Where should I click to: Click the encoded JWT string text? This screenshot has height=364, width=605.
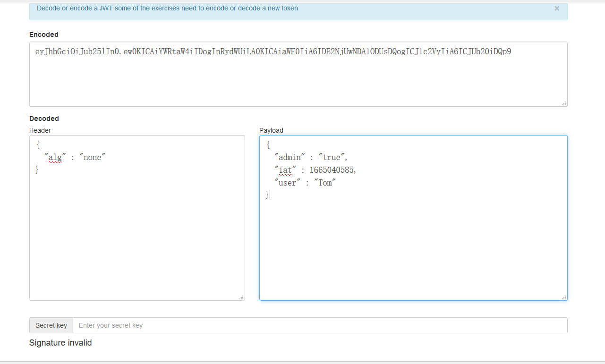(273, 51)
